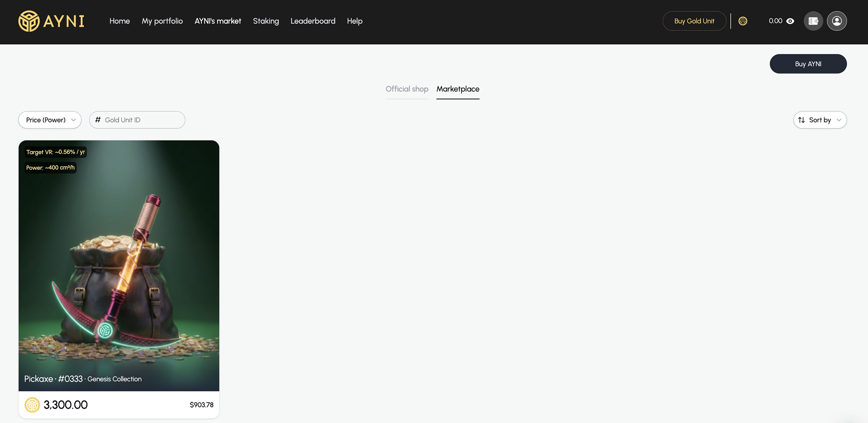The image size is (868, 423).
Task: Select the Marketplace tab
Action: (458, 89)
